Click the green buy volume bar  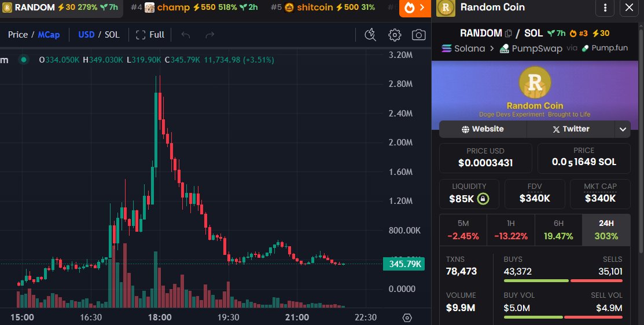click(x=533, y=317)
